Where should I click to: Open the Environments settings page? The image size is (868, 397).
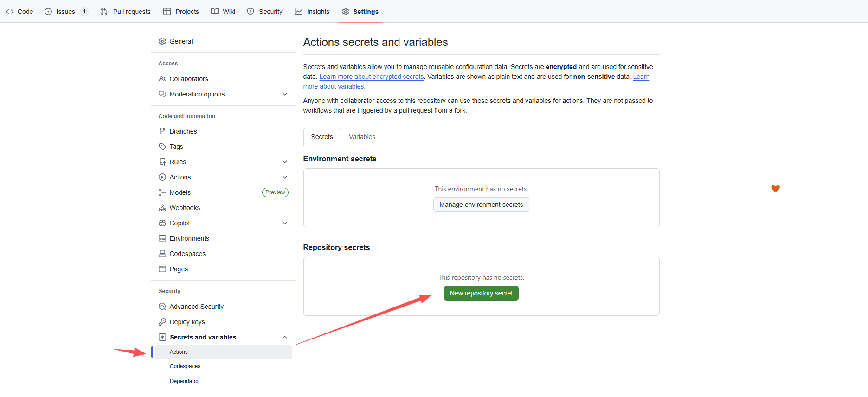tap(223, 238)
